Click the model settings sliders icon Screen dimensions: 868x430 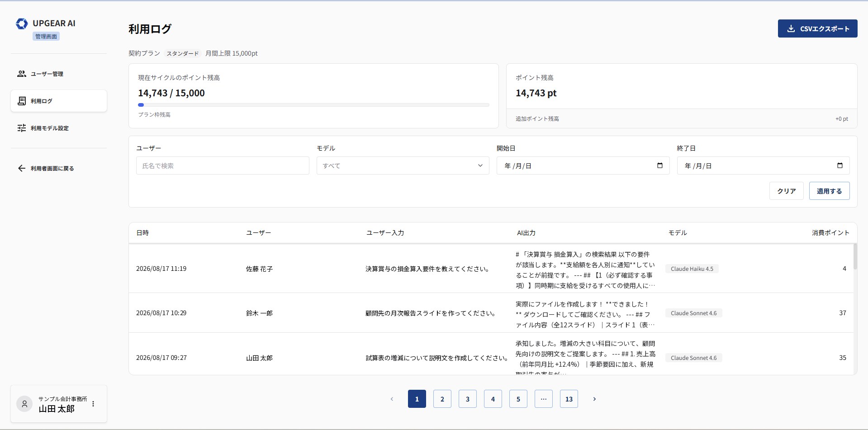coord(22,128)
